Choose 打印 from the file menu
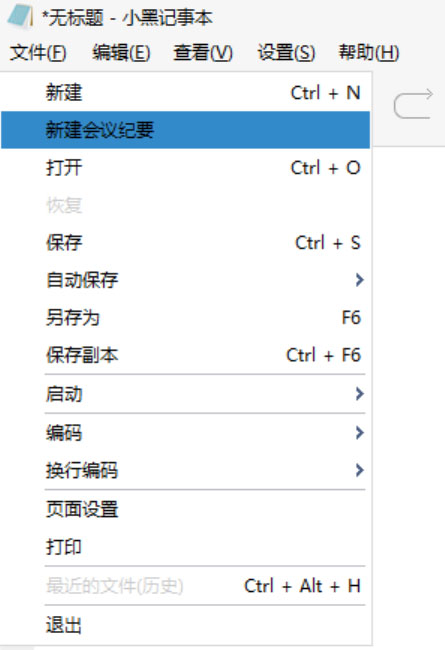 (185, 547)
